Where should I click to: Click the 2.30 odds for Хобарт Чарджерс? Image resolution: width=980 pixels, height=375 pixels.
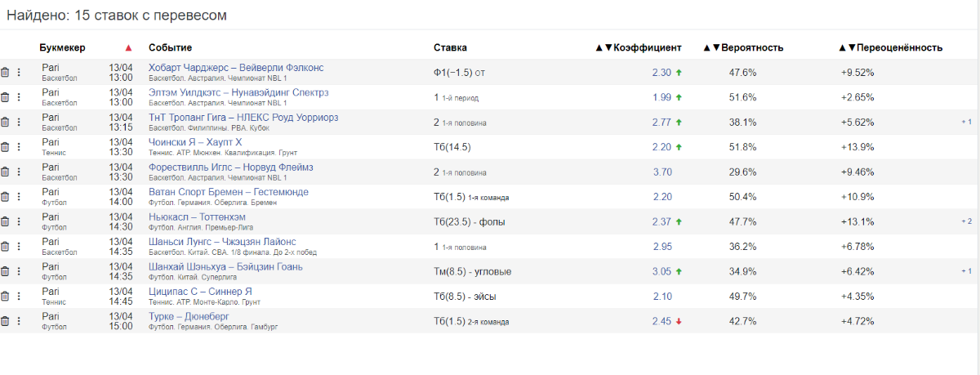pos(661,73)
